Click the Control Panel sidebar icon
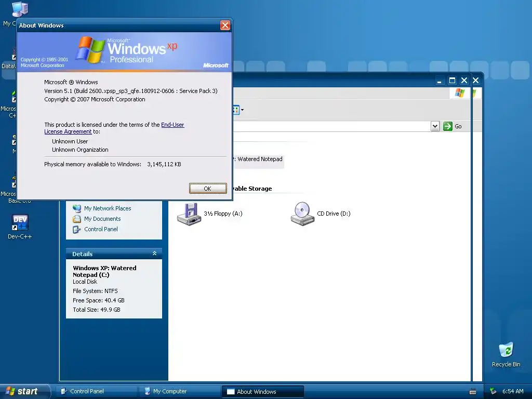 pyautogui.click(x=77, y=229)
